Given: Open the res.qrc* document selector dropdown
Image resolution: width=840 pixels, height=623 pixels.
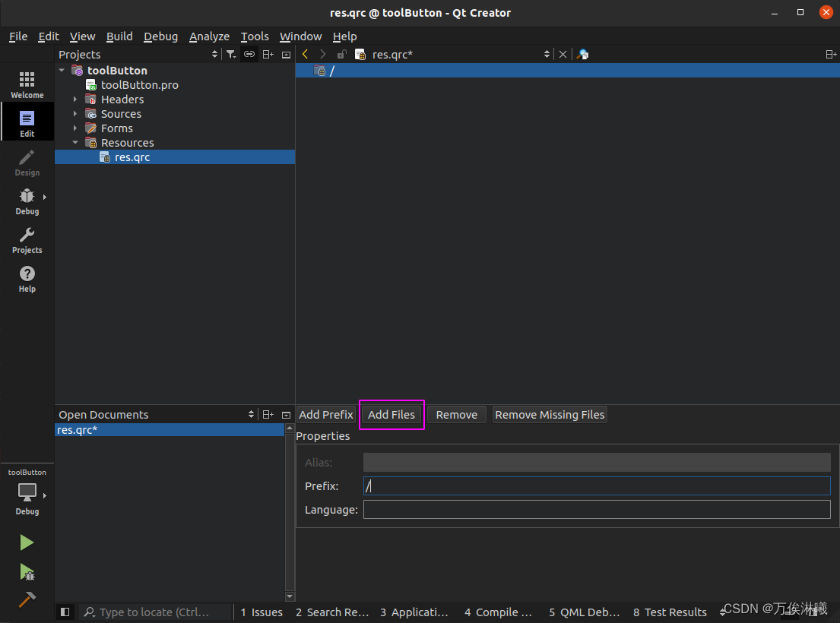Looking at the screenshot, I should point(547,54).
